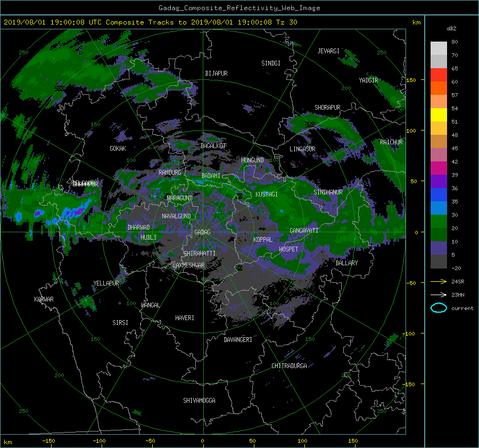Select the yellow 51 dBZ color swatch

click(x=439, y=115)
